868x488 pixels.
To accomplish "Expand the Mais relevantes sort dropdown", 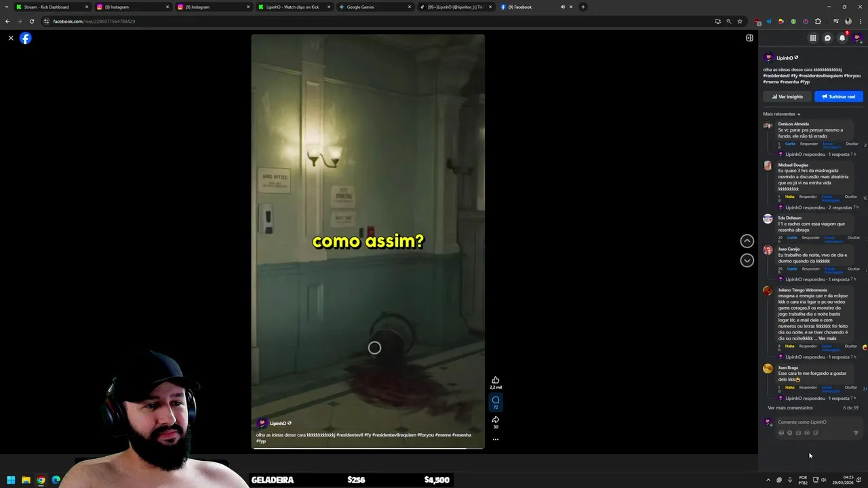I will (782, 114).
